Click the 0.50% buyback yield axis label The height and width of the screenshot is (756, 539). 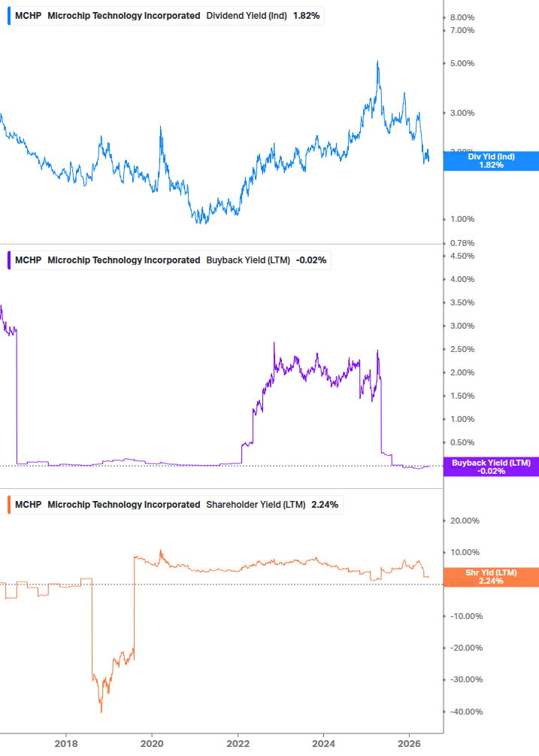[x=462, y=442]
